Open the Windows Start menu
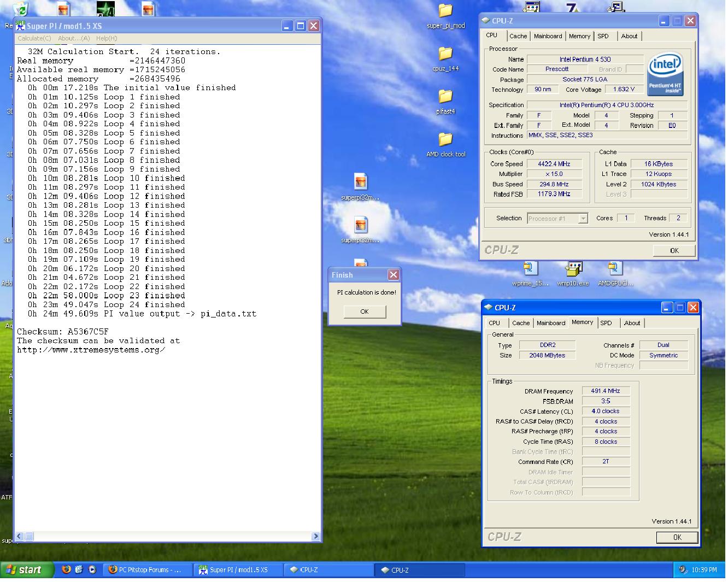The height and width of the screenshot is (582, 728). click(x=27, y=569)
